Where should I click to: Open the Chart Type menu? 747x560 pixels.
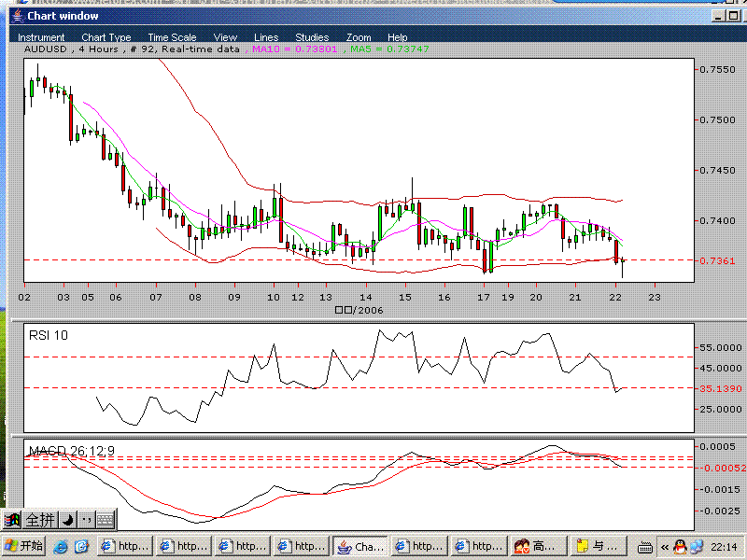point(106,37)
